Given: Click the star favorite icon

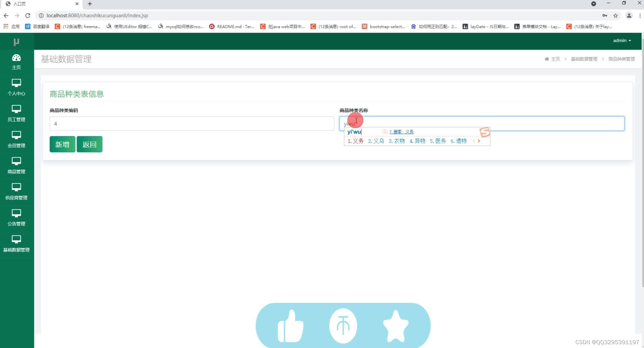Looking at the screenshot, I should click(x=396, y=326).
